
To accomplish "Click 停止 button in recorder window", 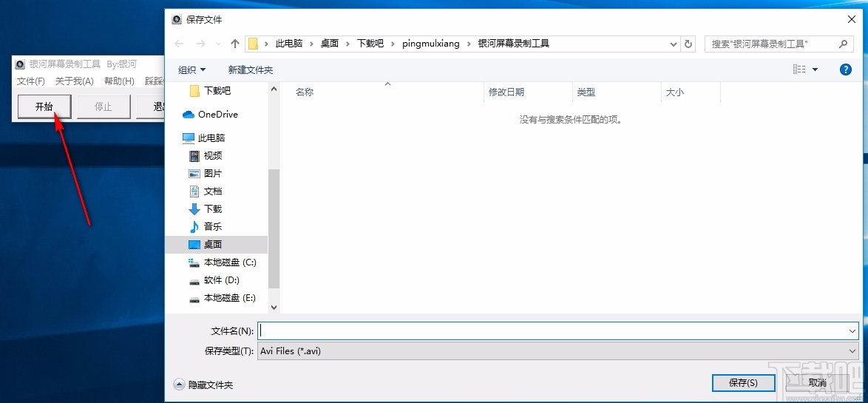I will (x=104, y=106).
